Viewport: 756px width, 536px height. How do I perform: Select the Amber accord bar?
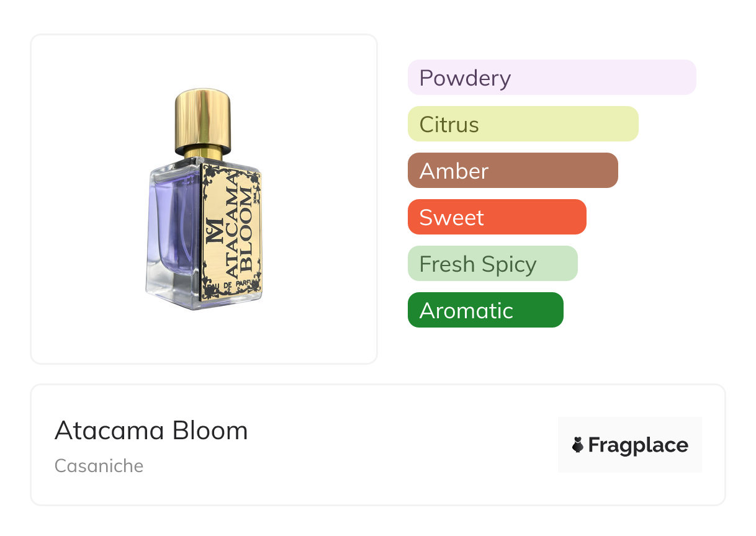click(513, 171)
